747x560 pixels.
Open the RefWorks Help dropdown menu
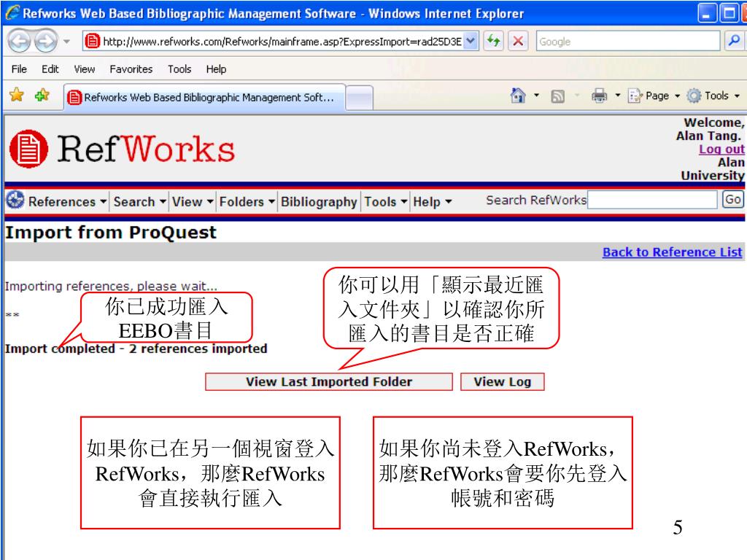click(x=432, y=201)
